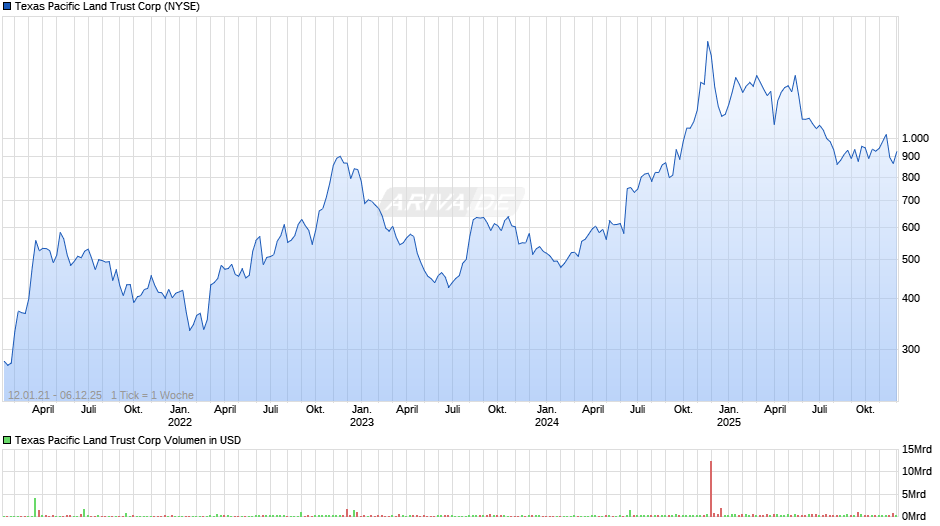
Task: Click the 900 price axis label
Action: click(911, 157)
